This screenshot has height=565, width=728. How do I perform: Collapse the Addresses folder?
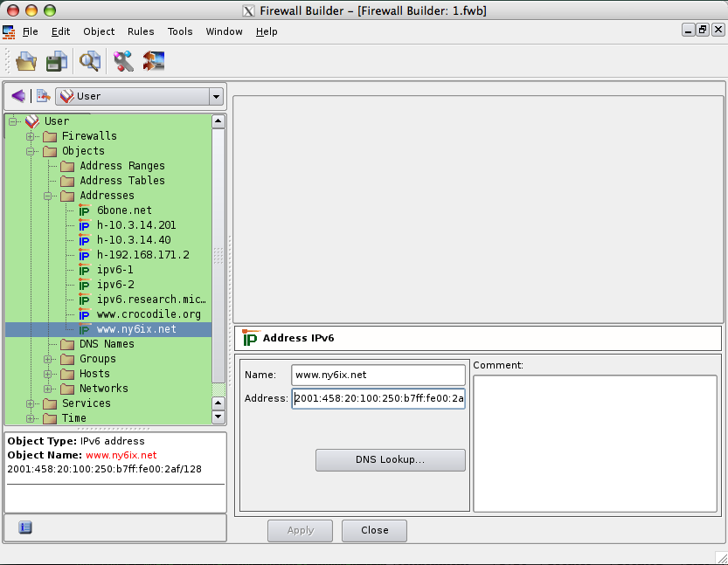(x=48, y=196)
